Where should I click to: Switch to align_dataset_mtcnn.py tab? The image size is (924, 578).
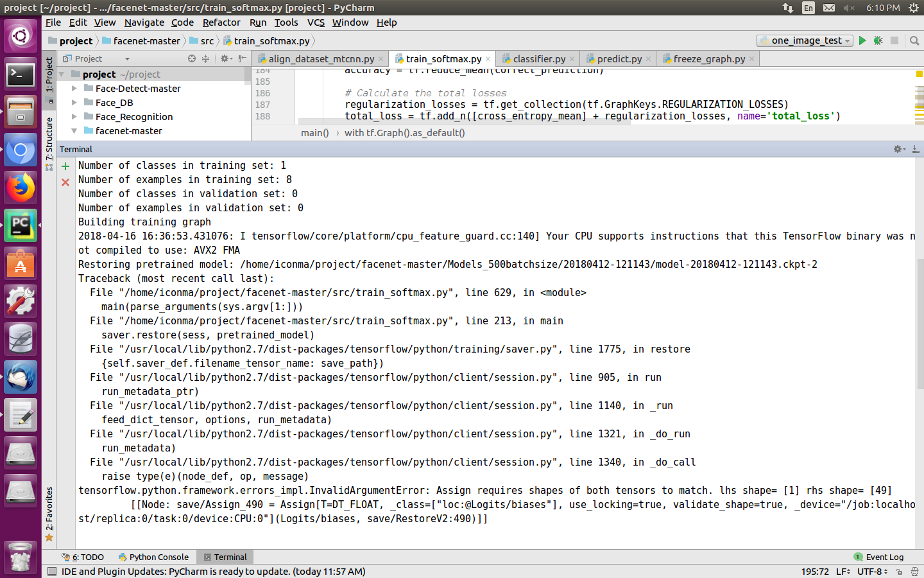[321, 58]
